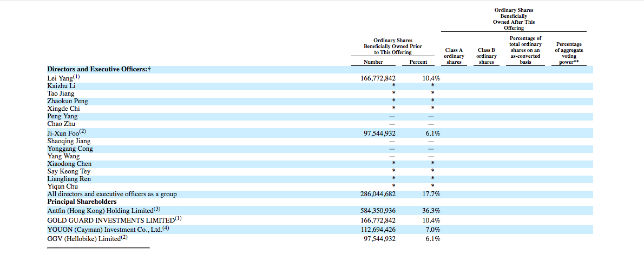The width and height of the screenshot is (644, 261).
Task: Select the 17.7% group percentage
Action: (431, 194)
